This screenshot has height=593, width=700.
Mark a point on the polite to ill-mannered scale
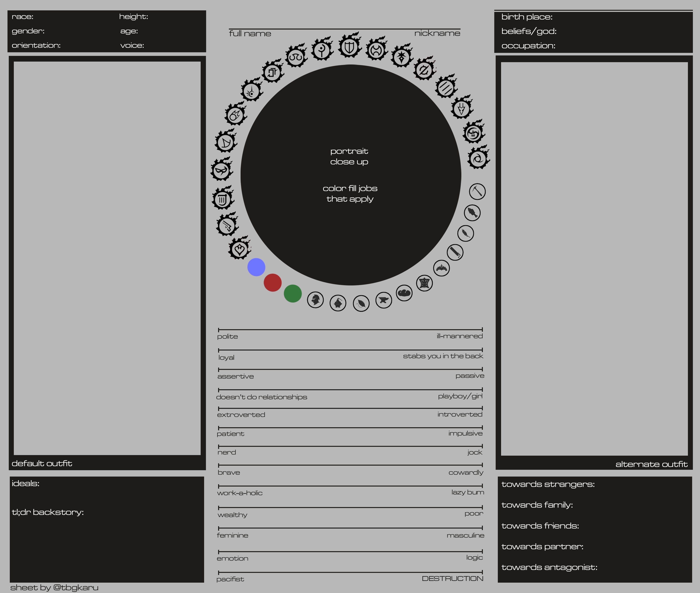pyautogui.click(x=350, y=330)
